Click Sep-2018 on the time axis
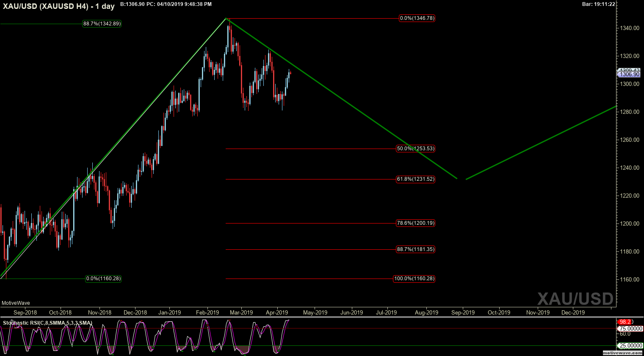644x356 pixels. pos(25,312)
